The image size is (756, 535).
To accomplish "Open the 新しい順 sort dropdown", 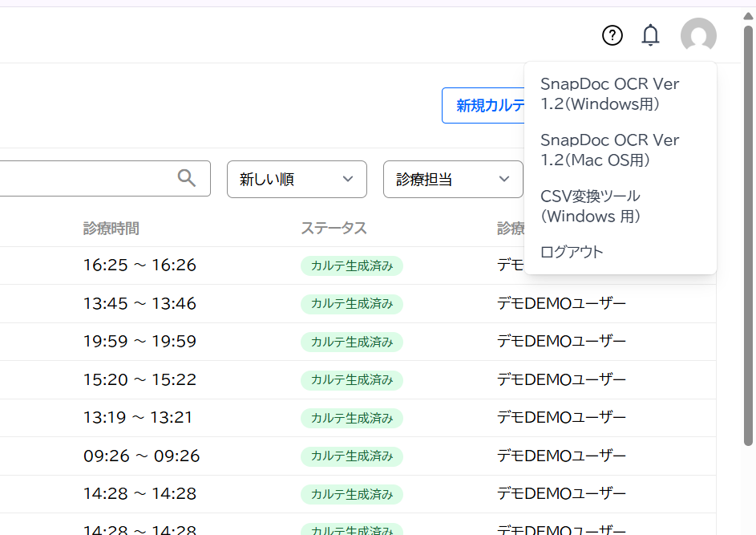I will pyautogui.click(x=297, y=179).
